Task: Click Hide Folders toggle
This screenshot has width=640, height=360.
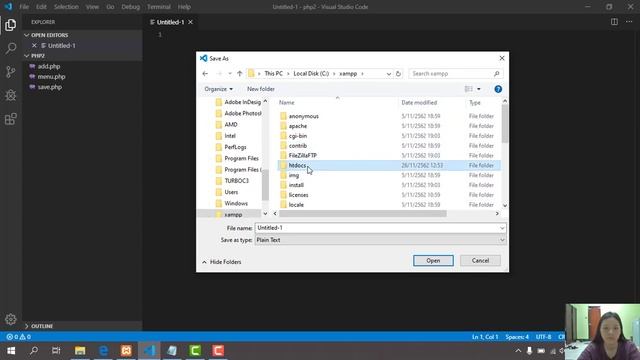Action: pyautogui.click(x=222, y=262)
